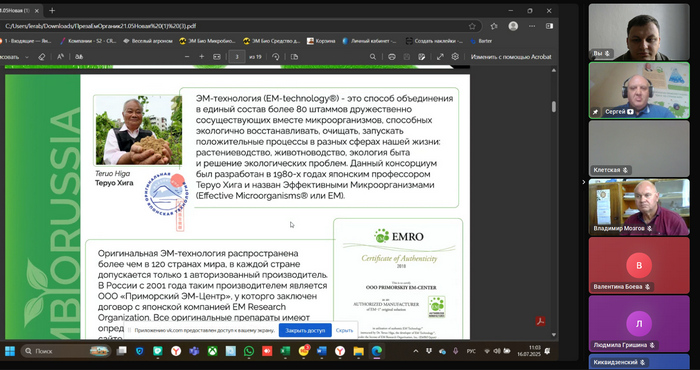
Task: Enter PDF full screen mode
Action: pos(440,57)
